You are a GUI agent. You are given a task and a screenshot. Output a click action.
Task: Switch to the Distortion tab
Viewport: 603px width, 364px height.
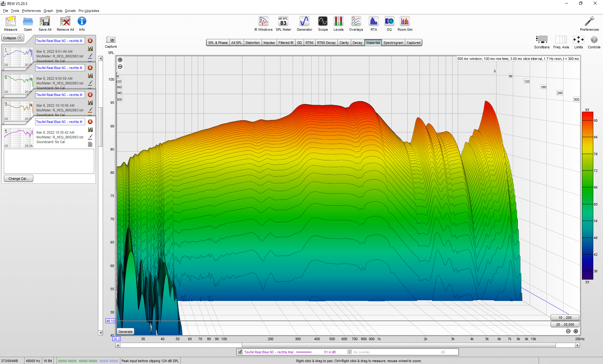(x=253, y=43)
